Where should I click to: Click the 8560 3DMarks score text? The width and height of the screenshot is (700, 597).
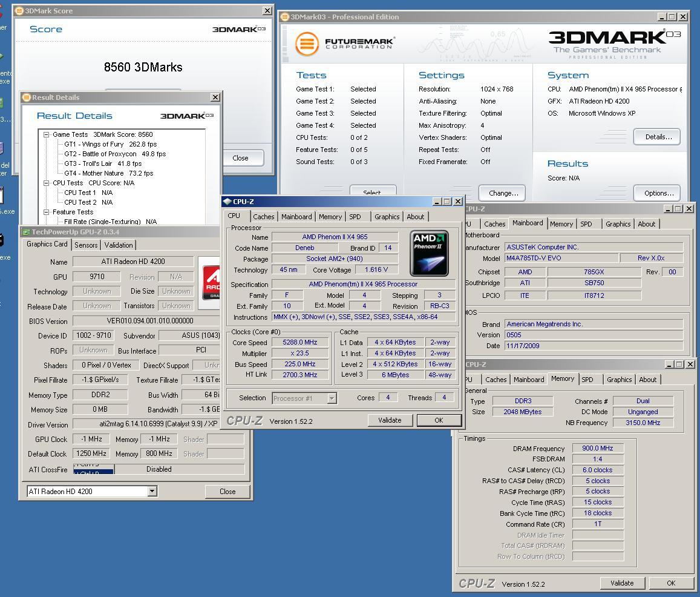(143, 67)
